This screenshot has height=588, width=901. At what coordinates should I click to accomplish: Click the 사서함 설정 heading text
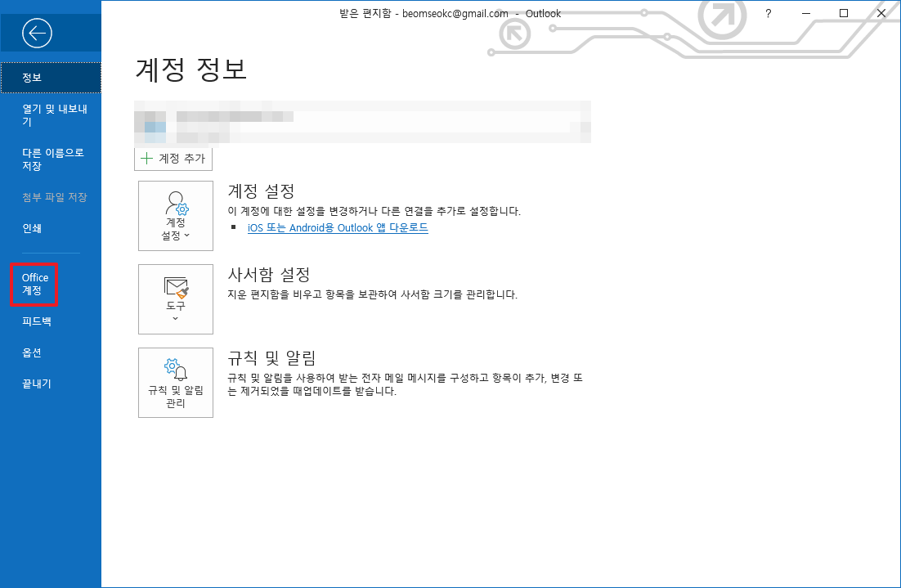pyautogui.click(x=269, y=274)
